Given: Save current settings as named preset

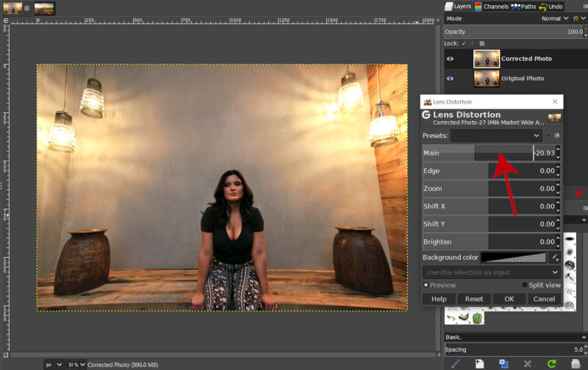Looking at the screenshot, I should 548,136.
